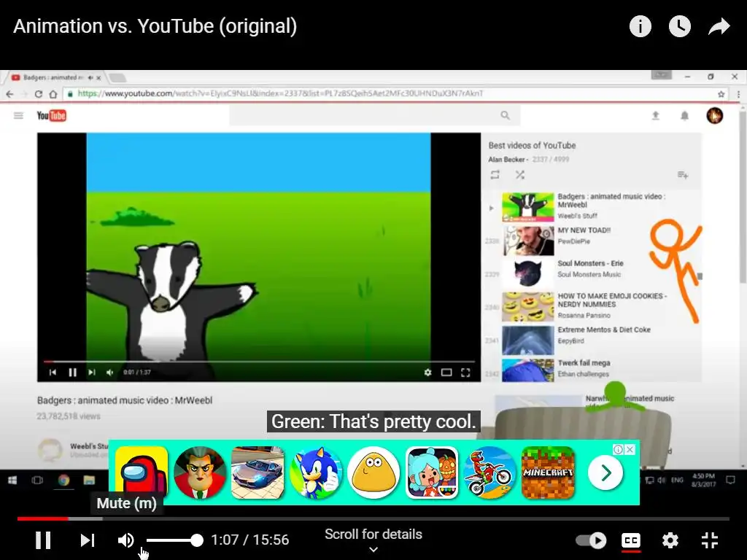This screenshot has width=747, height=560.
Task: Save playlist with add icon
Action: 683,175
